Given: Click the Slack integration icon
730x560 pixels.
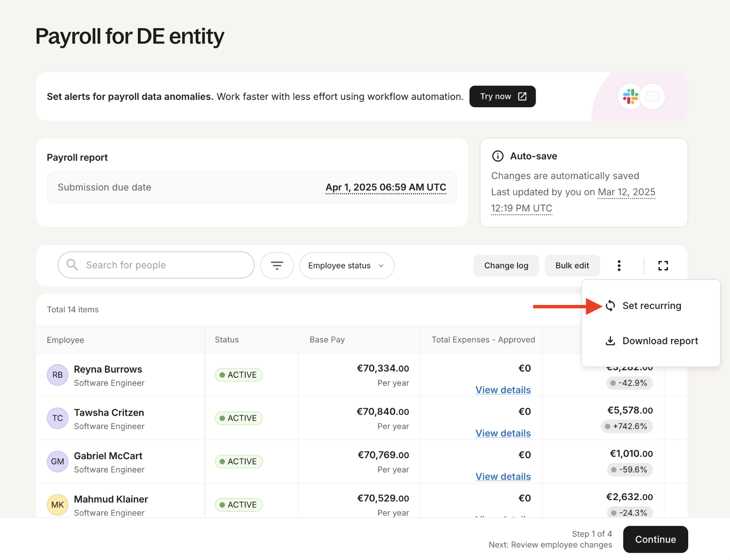Looking at the screenshot, I should [630, 96].
